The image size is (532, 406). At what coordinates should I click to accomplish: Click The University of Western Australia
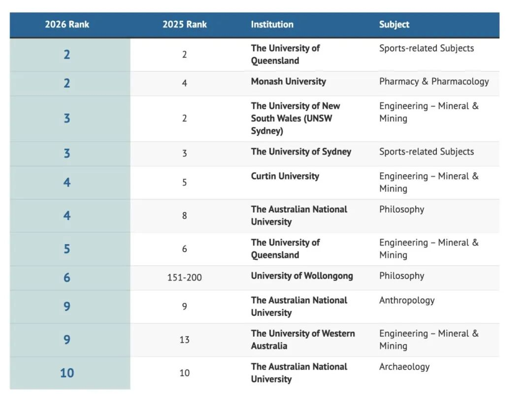(302, 340)
